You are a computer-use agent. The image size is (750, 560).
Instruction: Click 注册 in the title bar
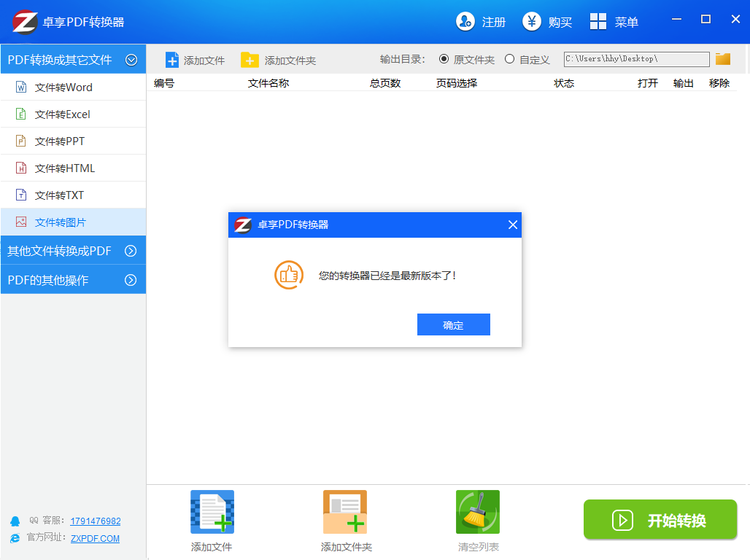(480, 21)
